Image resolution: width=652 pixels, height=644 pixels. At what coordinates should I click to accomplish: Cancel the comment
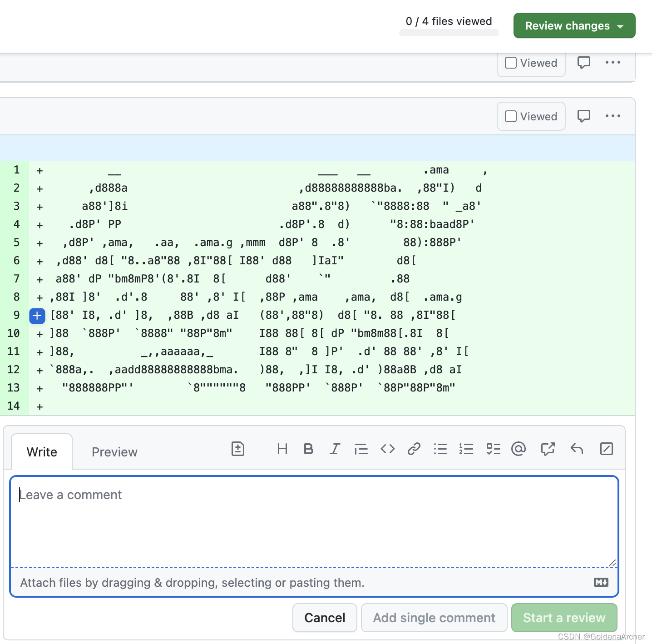[x=325, y=618]
